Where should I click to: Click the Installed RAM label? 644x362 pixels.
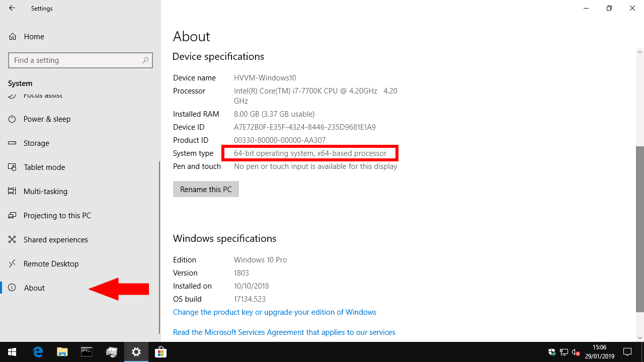click(x=196, y=114)
